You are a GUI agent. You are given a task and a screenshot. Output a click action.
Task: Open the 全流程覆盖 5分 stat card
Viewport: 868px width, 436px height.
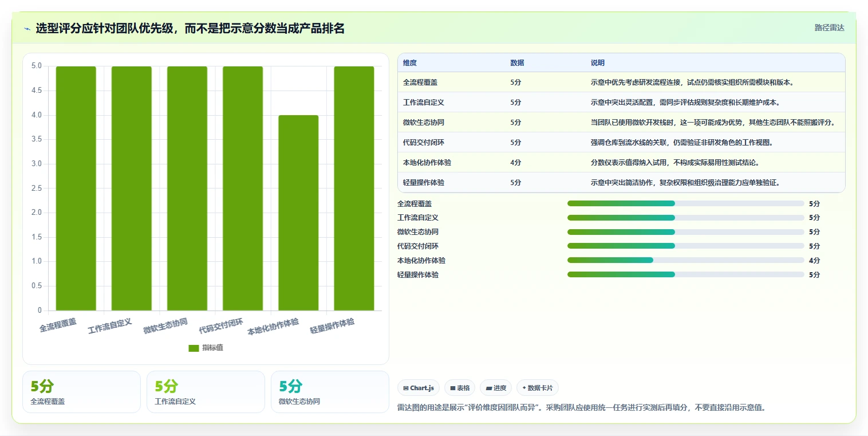81,392
